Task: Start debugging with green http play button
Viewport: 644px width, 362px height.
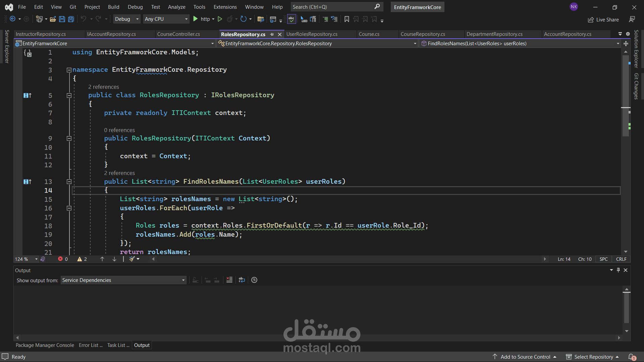Action: click(x=196, y=19)
